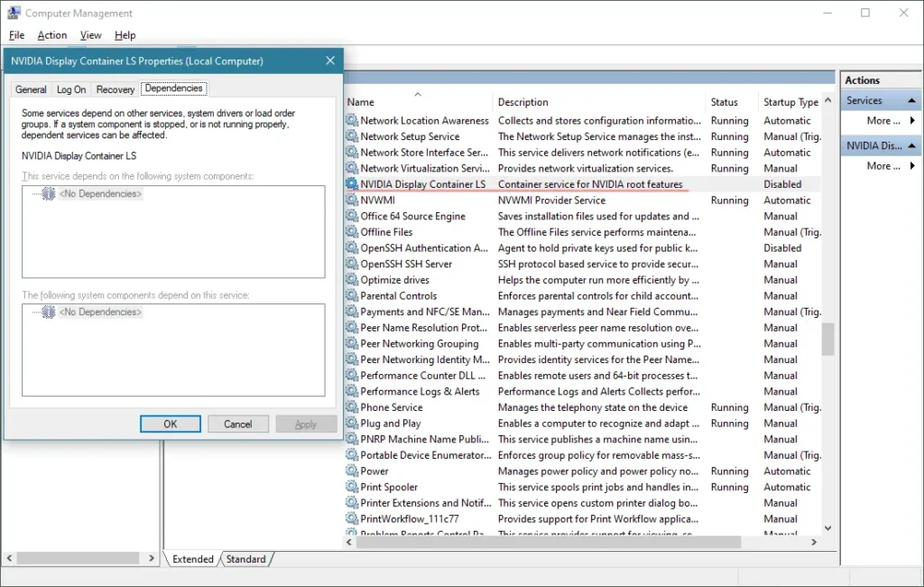Open the Action menu
The width and height of the screenshot is (924, 587).
click(x=51, y=35)
